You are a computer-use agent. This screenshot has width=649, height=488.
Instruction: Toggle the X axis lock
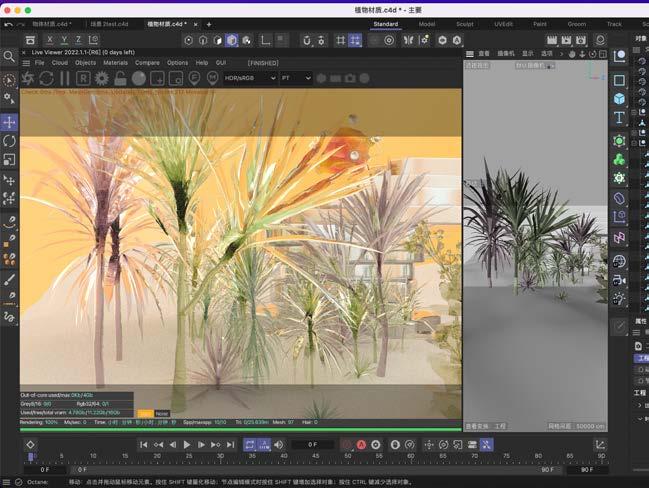click(x=49, y=40)
